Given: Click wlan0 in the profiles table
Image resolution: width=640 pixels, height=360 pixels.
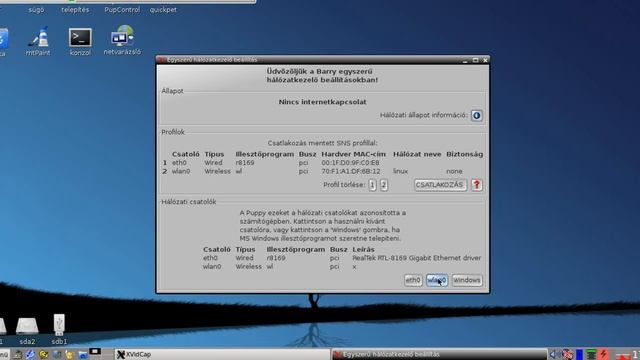Looking at the screenshot, I should pyautogui.click(x=181, y=171).
